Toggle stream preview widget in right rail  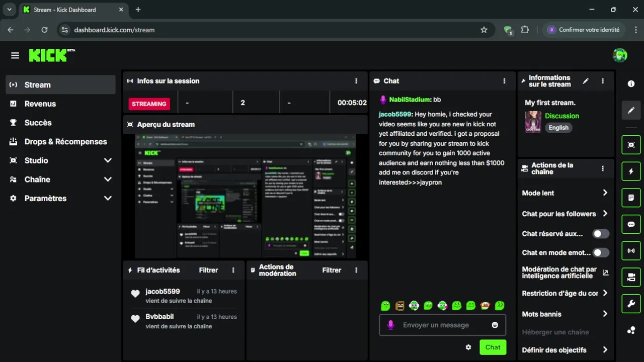pos(631,145)
